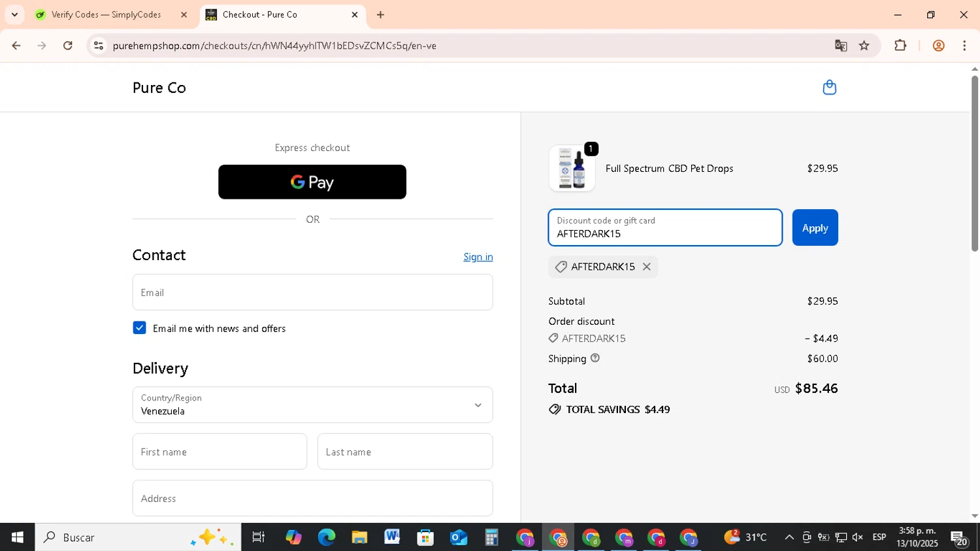The height and width of the screenshot is (551, 980).
Task: Close the Verify Codes SimplyCodes tab
Action: (x=184, y=14)
